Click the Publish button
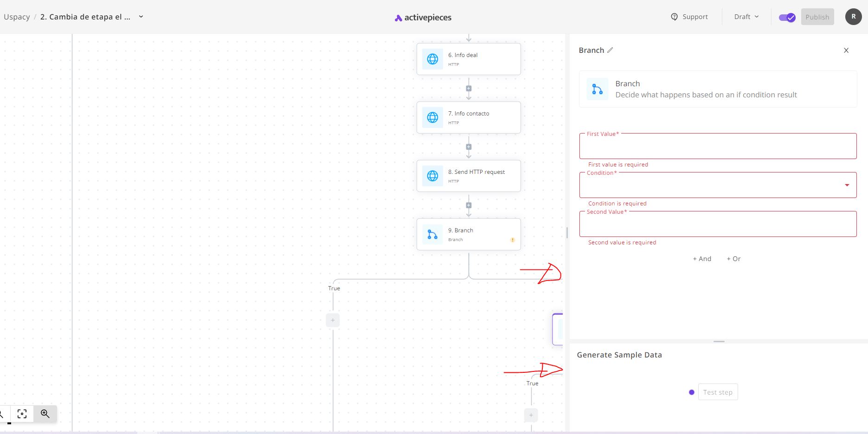 click(817, 17)
